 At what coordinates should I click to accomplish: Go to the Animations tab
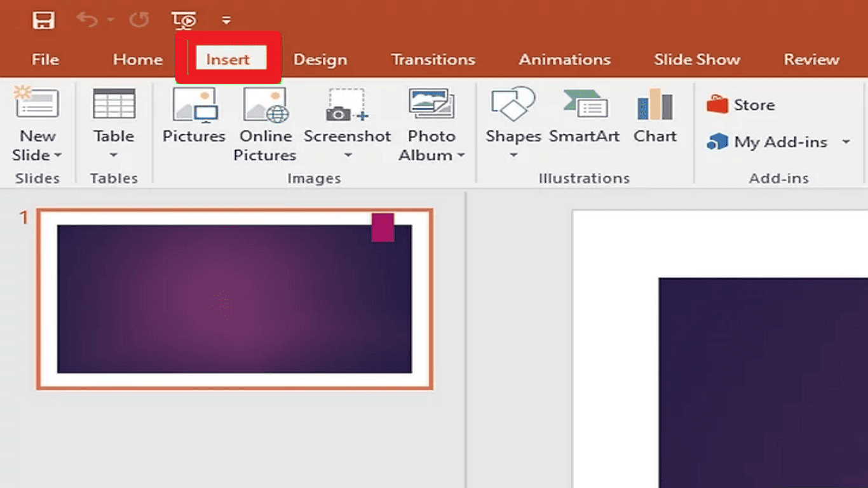pos(565,60)
